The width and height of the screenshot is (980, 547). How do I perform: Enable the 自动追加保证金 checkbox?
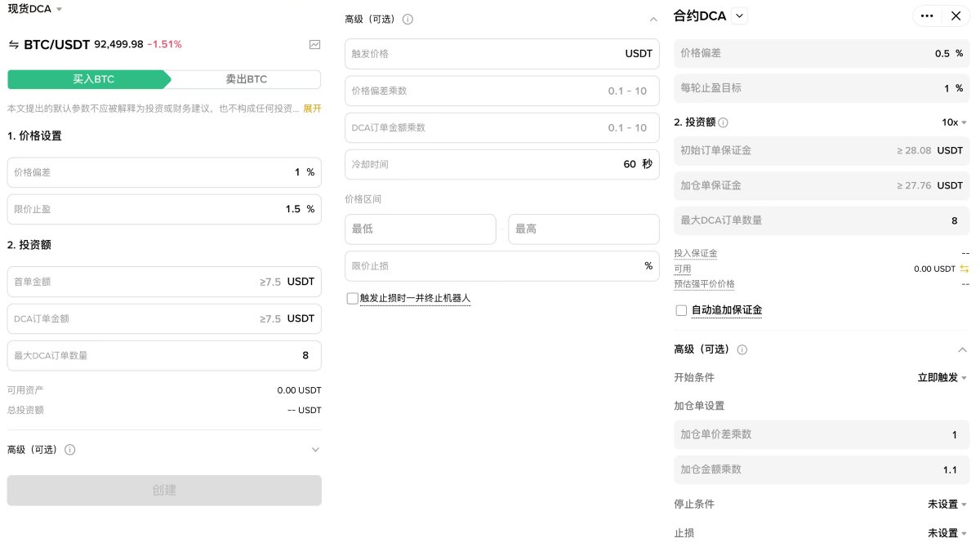click(x=681, y=310)
